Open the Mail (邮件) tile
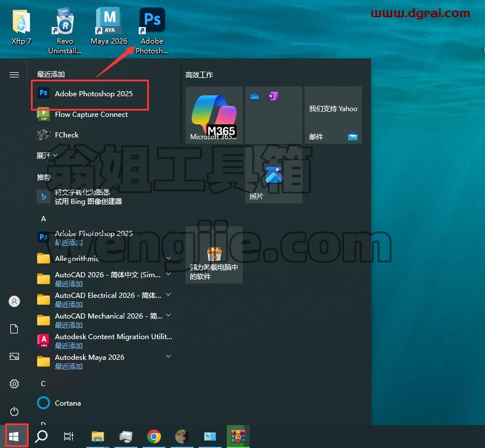The image size is (485, 448). [333, 115]
